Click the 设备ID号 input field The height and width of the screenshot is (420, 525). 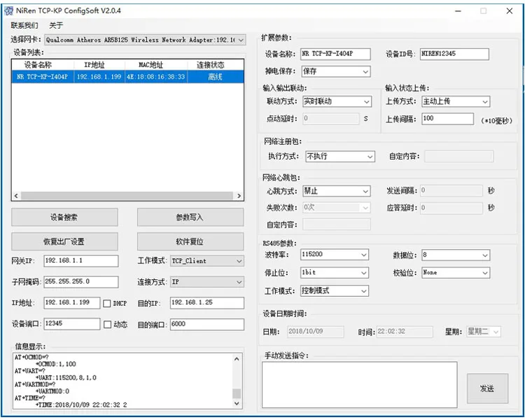click(454, 54)
